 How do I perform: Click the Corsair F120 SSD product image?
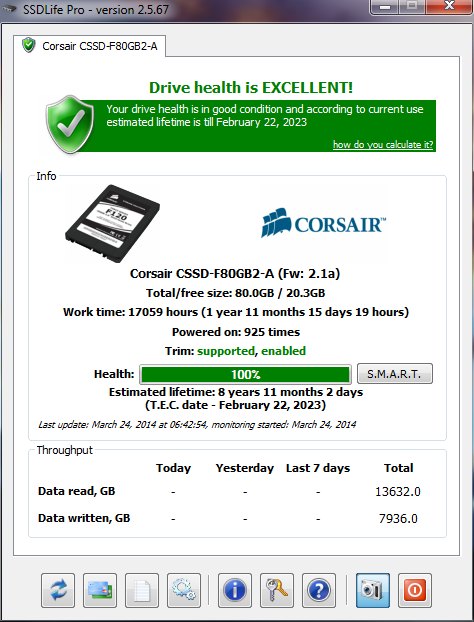coord(112,223)
